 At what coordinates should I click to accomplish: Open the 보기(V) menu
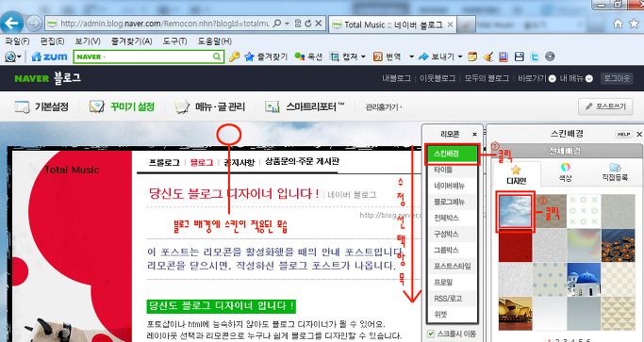88,41
